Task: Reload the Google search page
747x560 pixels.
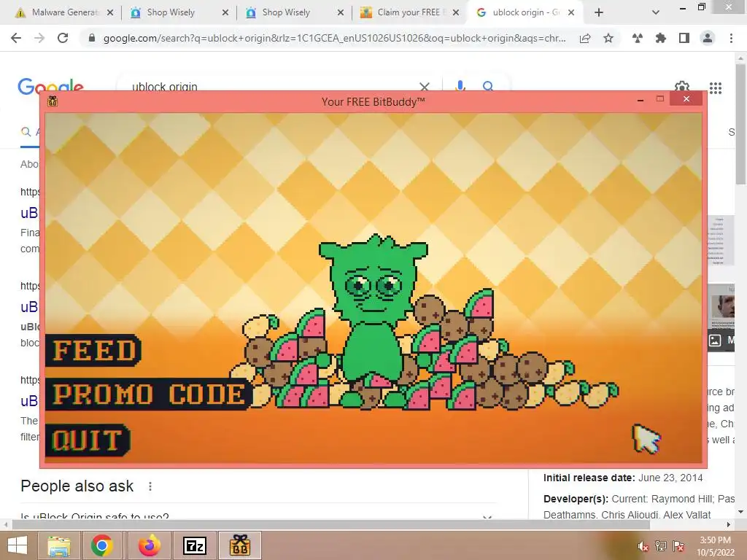Action: pyautogui.click(x=63, y=38)
